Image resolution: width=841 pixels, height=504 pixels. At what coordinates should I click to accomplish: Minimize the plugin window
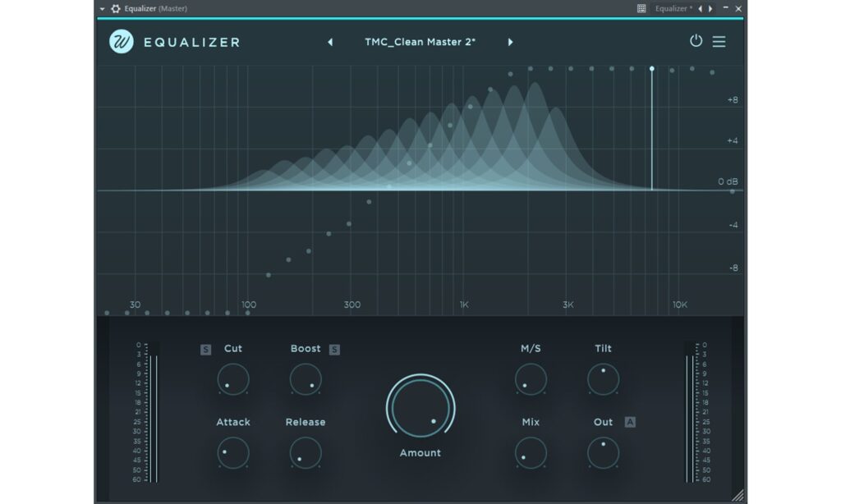click(x=725, y=8)
